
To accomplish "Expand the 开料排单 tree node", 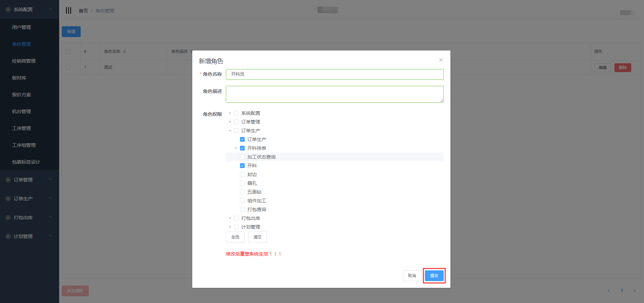I will pyautogui.click(x=236, y=148).
